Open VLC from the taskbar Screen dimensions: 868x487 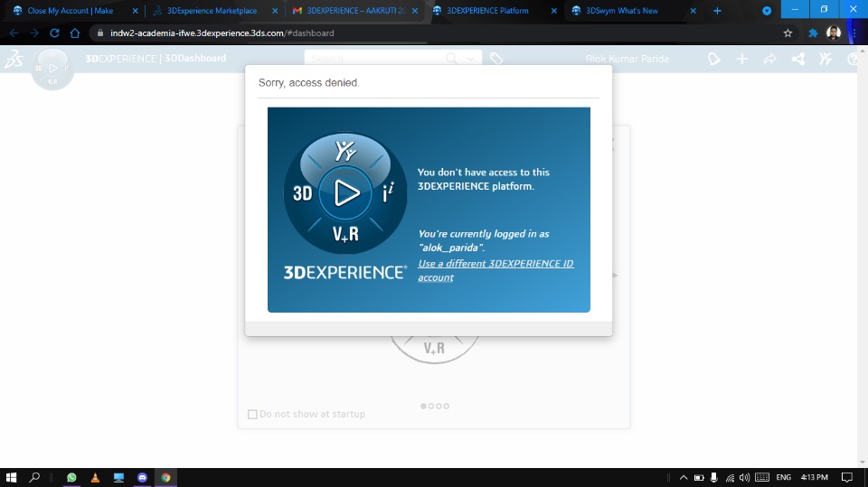click(95, 477)
